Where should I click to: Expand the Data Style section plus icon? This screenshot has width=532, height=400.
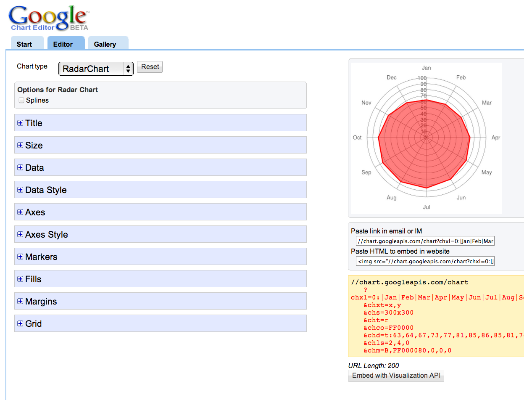(20, 190)
